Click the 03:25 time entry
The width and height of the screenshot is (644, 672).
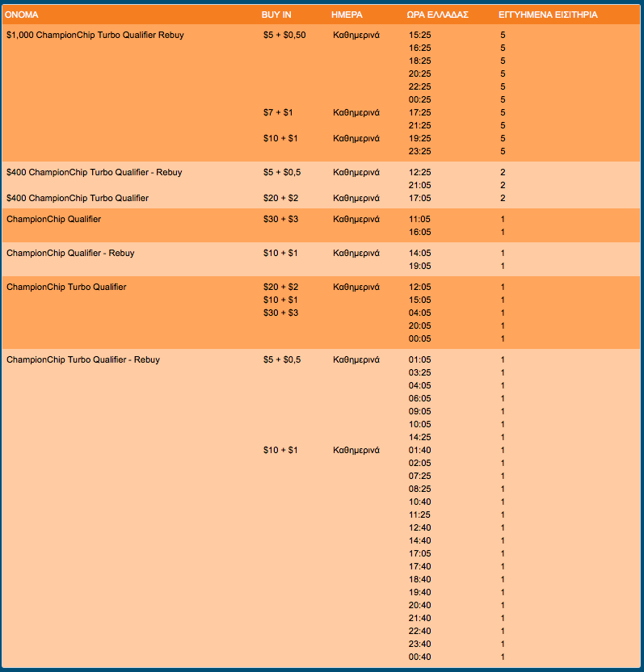[419, 372]
